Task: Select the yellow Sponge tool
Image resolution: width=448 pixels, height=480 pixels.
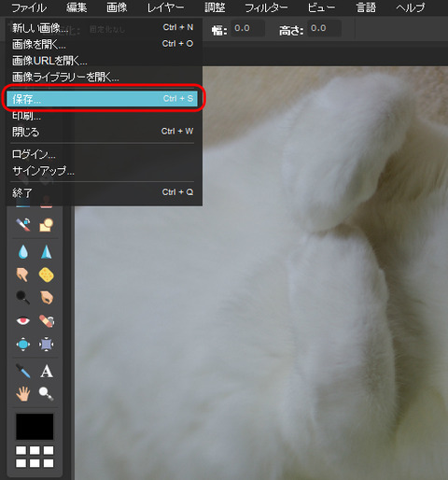Action: pyautogui.click(x=47, y=275)
